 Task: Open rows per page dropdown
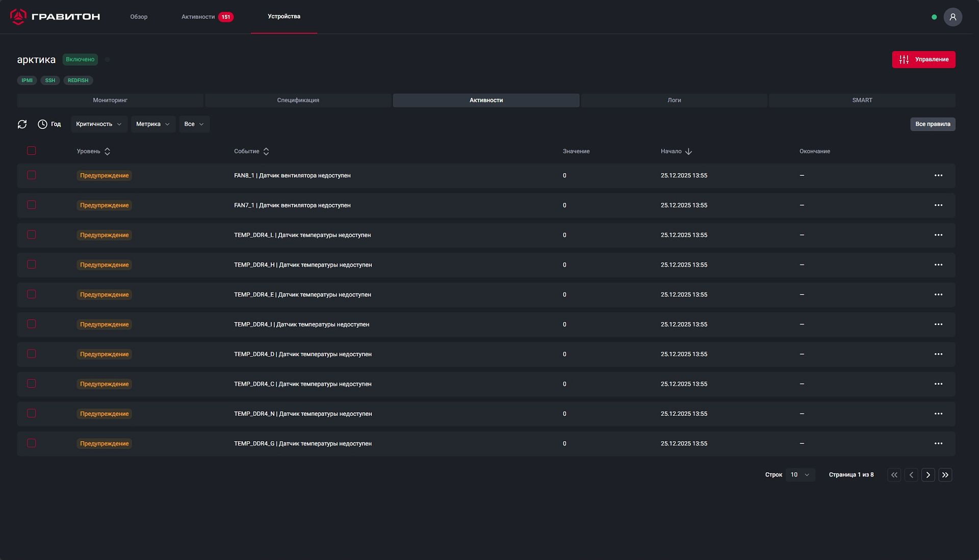[x=800, y=475]
